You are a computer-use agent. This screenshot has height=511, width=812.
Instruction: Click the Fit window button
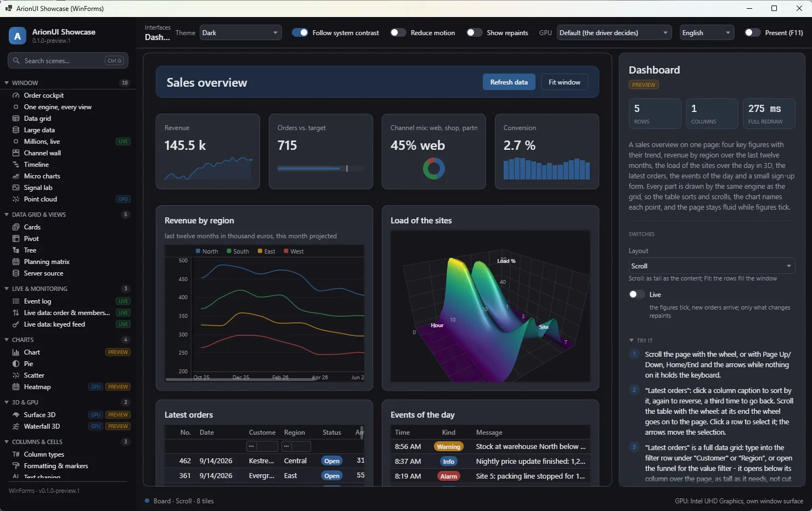click(565, 82)
